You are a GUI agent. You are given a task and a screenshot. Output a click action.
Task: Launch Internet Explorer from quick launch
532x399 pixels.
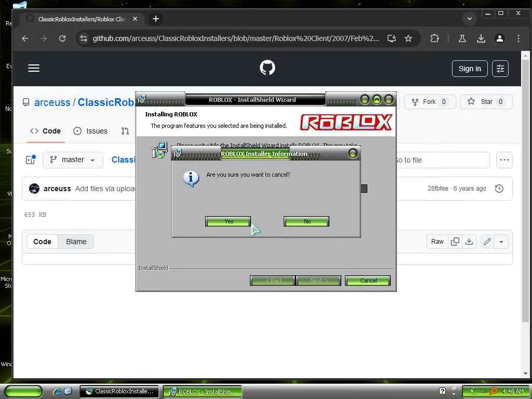coord(57,391)
